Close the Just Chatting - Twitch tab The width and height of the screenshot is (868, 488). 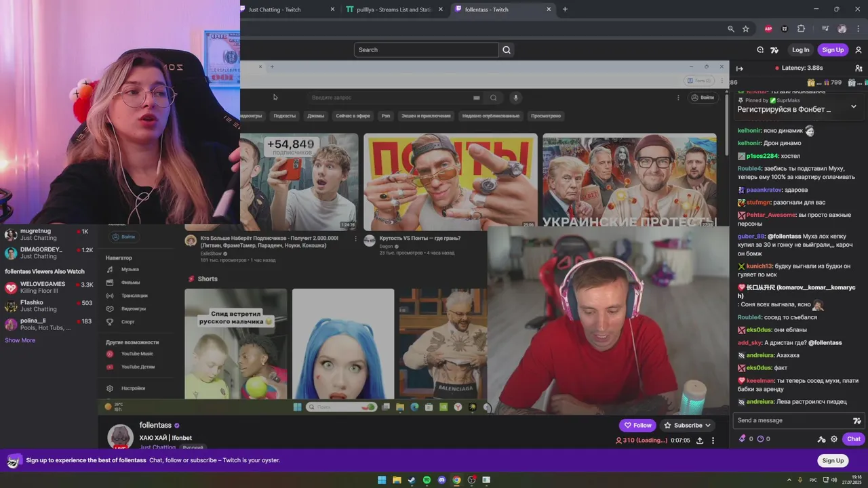332,9
